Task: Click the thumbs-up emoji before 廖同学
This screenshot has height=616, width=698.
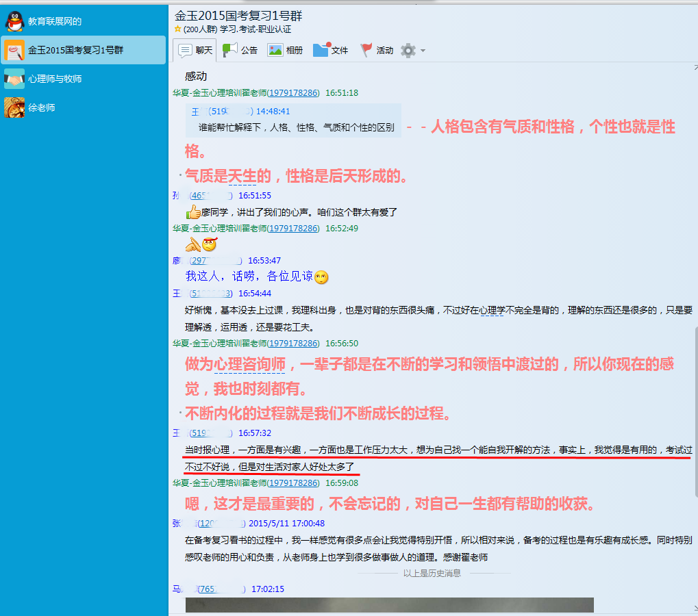Action: point(192,212)
